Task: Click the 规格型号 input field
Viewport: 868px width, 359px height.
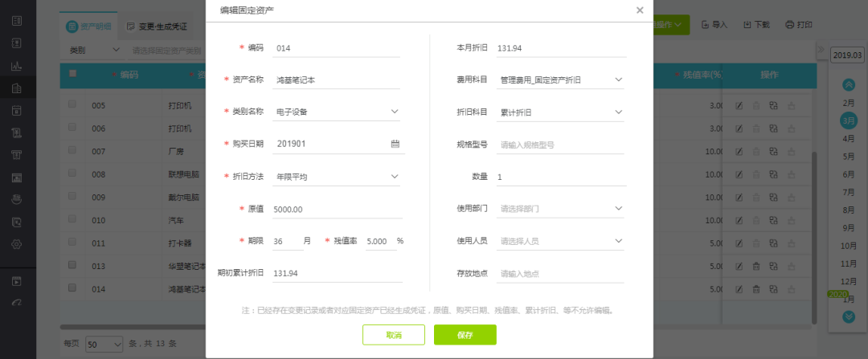Action: (x=561, y=145)
